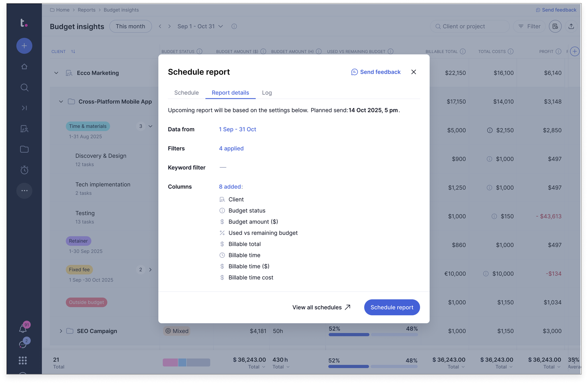The height and width of the screenshot is (384, 588).
Task: Open Total dropdown under billable total footer
Action: 456,367
